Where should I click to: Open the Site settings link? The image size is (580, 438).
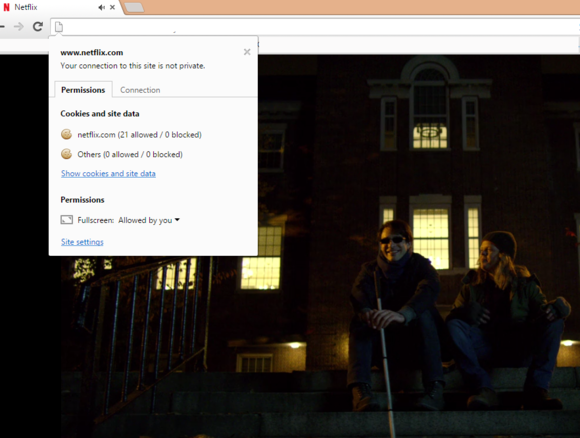[x=82, y=242]
